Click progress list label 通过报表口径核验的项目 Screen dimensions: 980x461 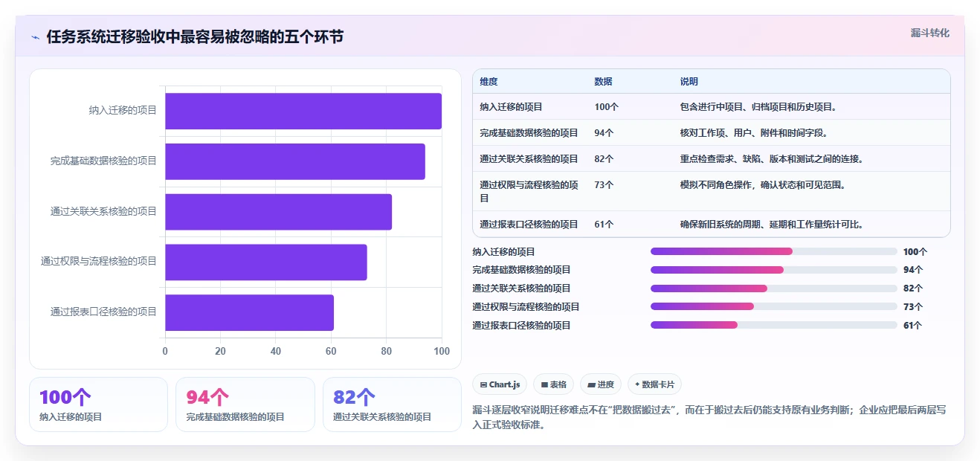(521, 326)
